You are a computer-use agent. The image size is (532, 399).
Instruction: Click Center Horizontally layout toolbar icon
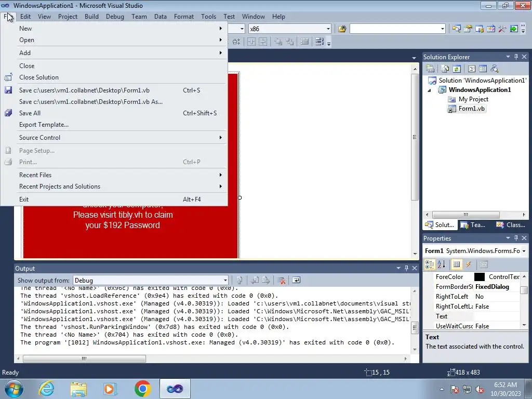click(251, 42)
